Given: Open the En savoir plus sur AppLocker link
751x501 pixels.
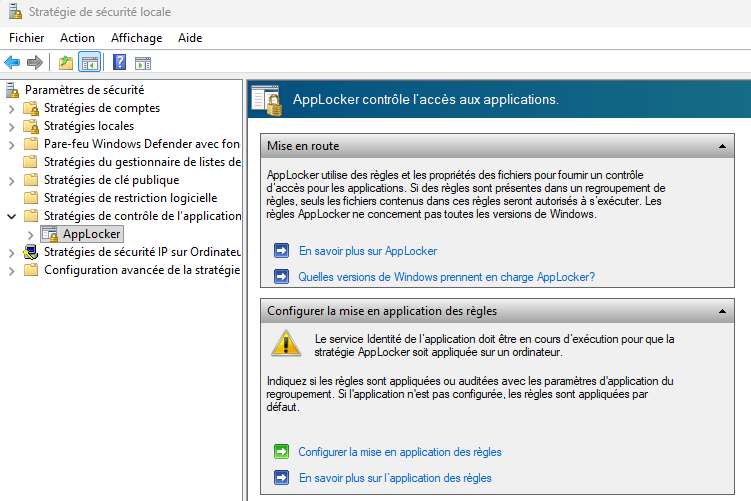Looking at the screenshot, I should (x=368, y=251).
